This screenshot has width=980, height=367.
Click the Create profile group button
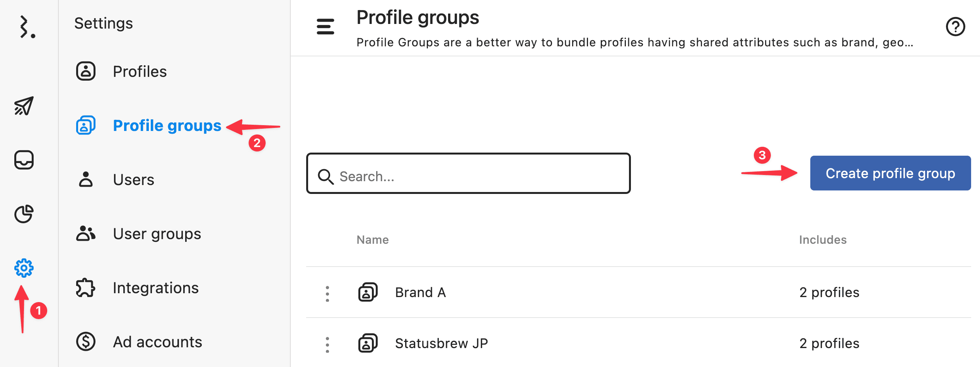point(890,173)
